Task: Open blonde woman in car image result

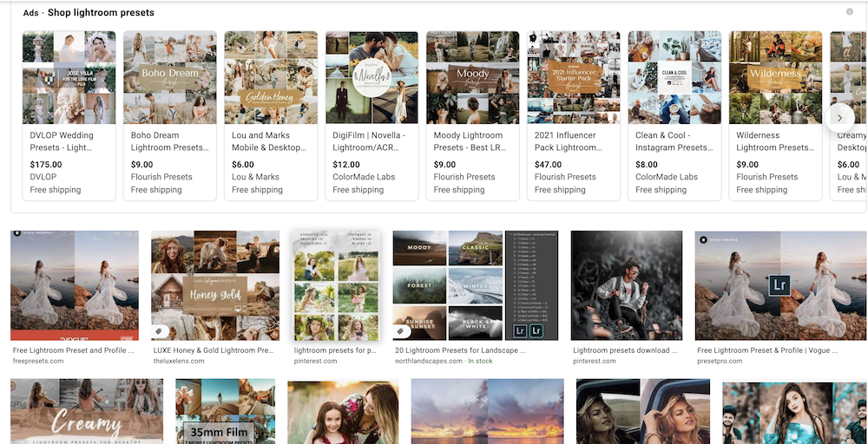Action: [643, 411]
